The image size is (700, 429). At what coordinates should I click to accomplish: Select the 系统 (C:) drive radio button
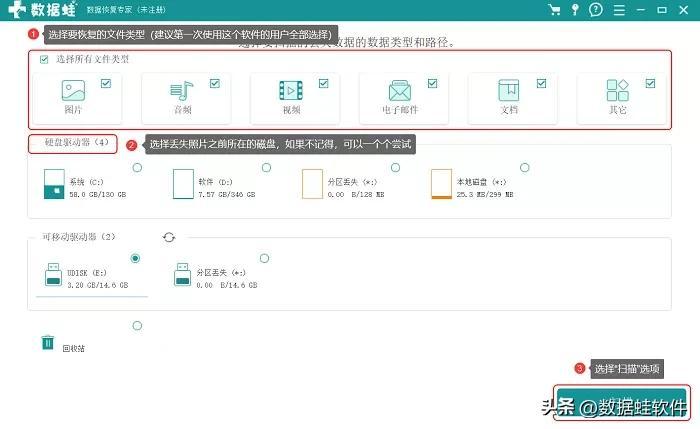click(x=138, y=167)
